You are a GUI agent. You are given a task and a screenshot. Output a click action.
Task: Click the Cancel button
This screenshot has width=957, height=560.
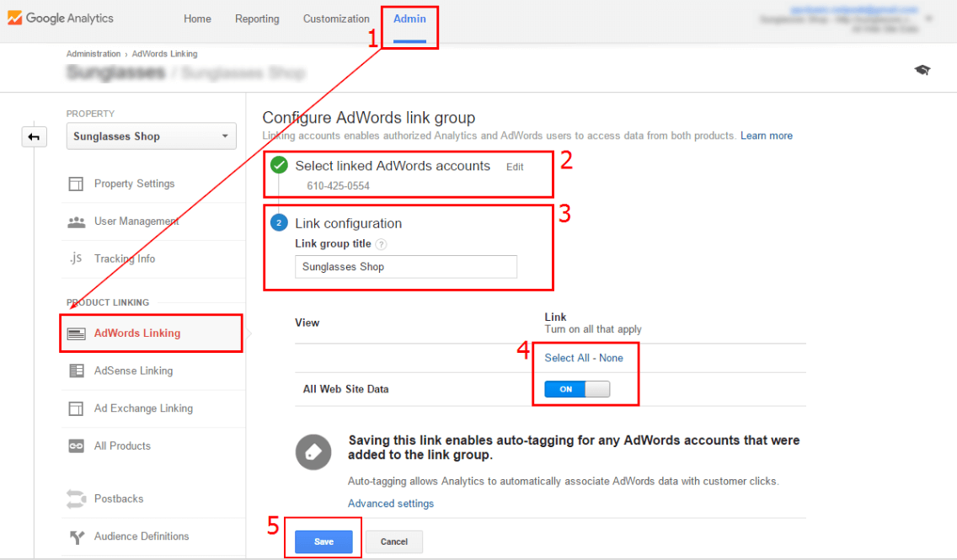tap(394, 541)
